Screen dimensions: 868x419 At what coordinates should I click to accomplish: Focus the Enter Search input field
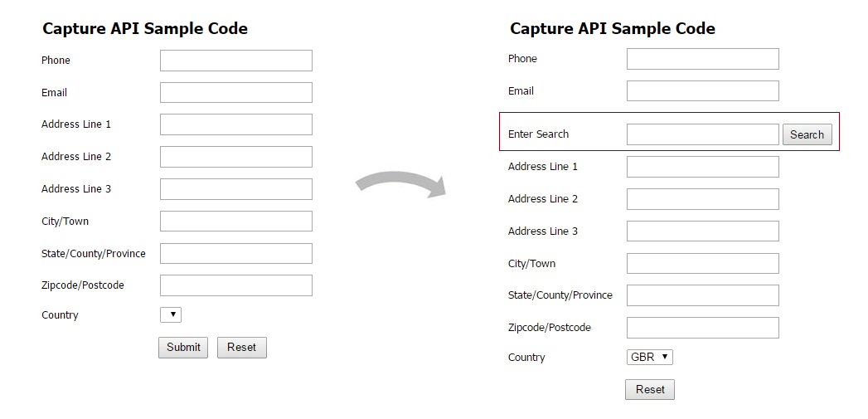(702, 134)
